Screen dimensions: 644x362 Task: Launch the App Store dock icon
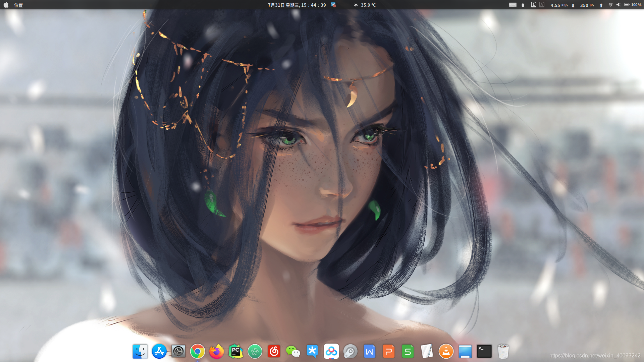(x=159, y=351)
